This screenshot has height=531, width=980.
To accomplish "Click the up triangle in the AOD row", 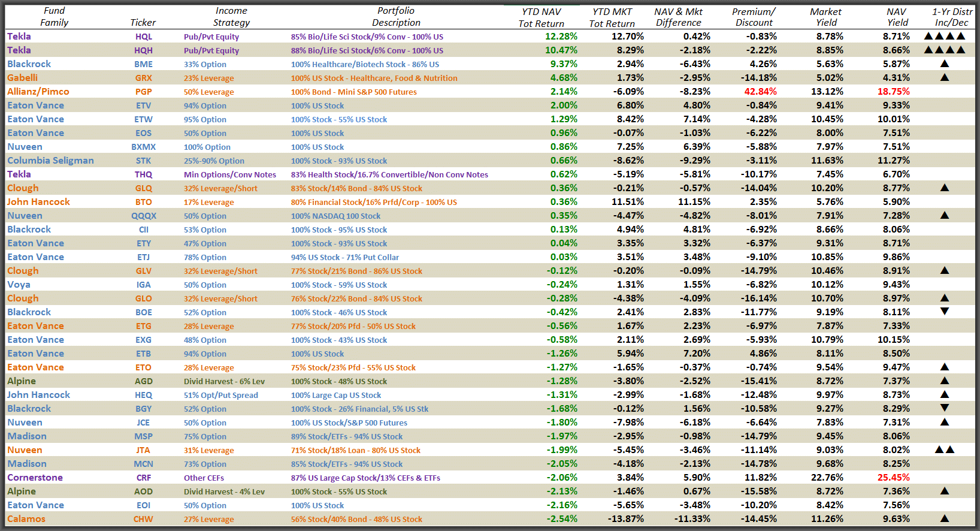I will [x=945, y=491].
